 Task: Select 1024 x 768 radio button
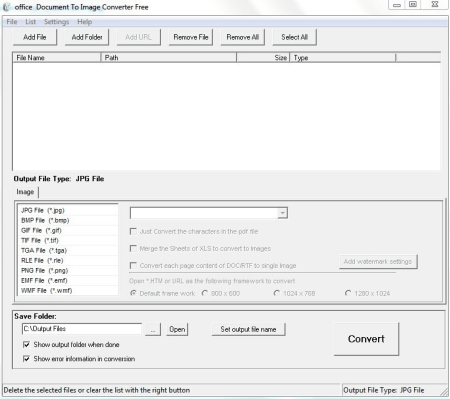click(x=276, y=293)
